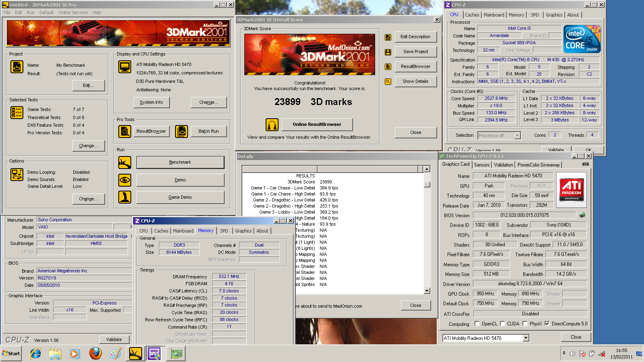
Task: Click the ResultBrowser magnifier icon in Pro Tools
Action: (125, 131)
